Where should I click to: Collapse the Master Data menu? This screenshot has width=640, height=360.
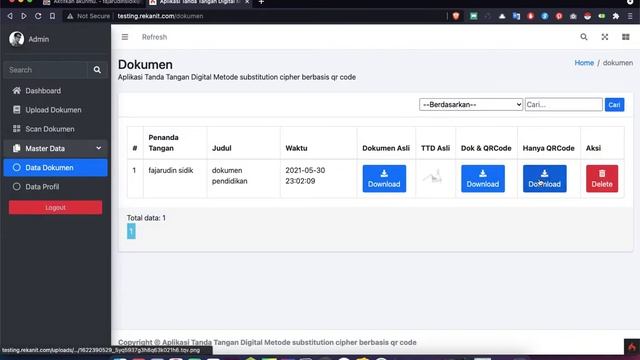coord(56,148)
